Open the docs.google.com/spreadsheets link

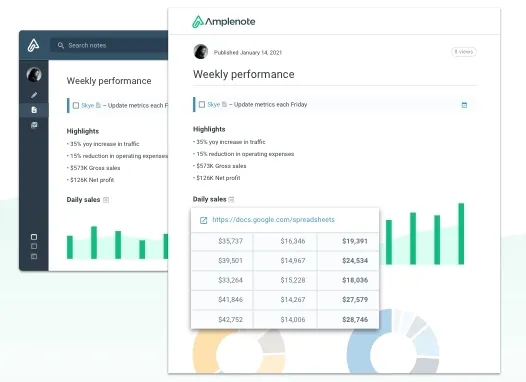273,220
